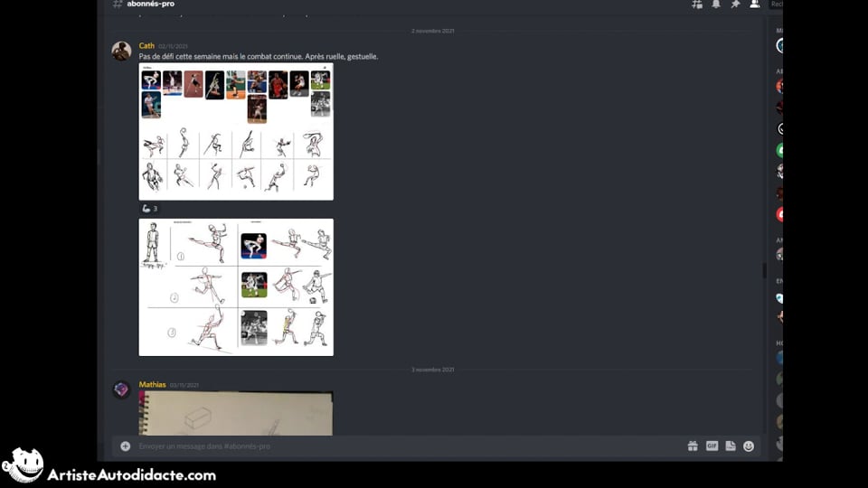
Task: Click the abonnés-pro channel title
Action: 151,4
